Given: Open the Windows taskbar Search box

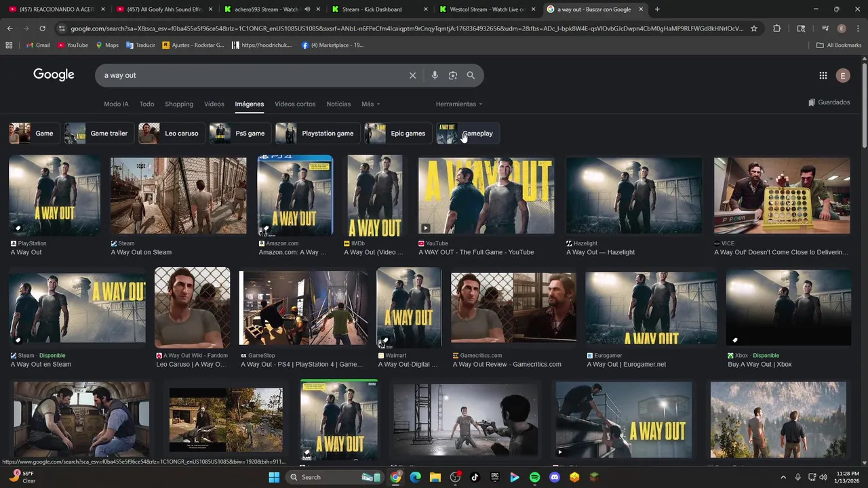Looking at the screenshot, I should [x=334, y=477].
